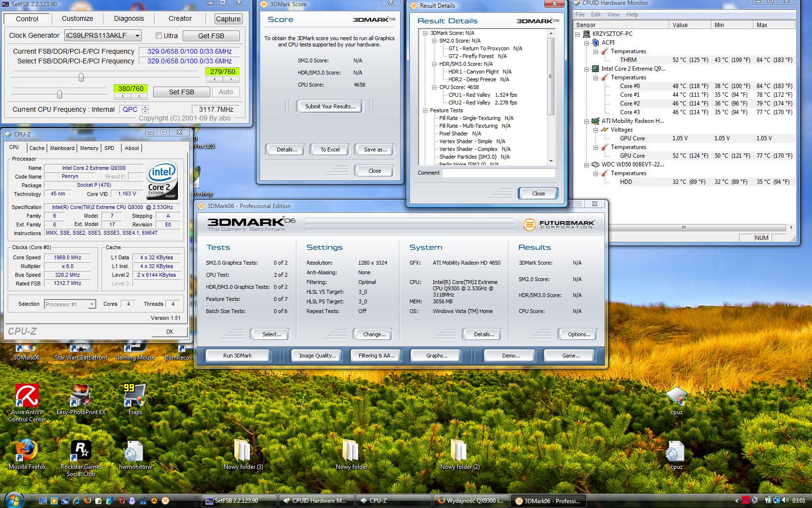812x508 pixels.
Task: Move the lower FSB slider thumb
Action: click(x=59, y=94)
